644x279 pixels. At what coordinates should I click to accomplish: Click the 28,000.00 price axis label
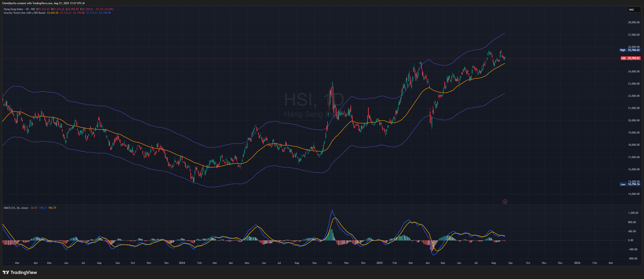[x=634, y=22]
